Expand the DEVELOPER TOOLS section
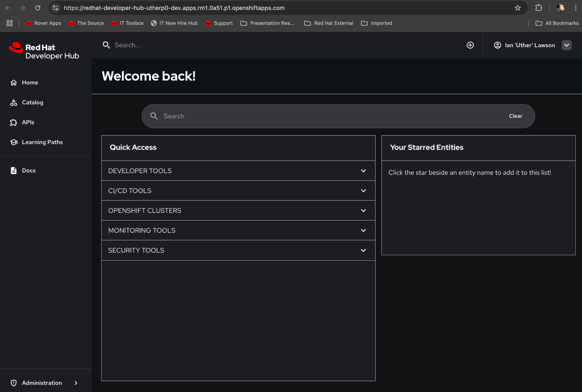The height and width of the screenshot is (392, 582). [x=363, y=171]
